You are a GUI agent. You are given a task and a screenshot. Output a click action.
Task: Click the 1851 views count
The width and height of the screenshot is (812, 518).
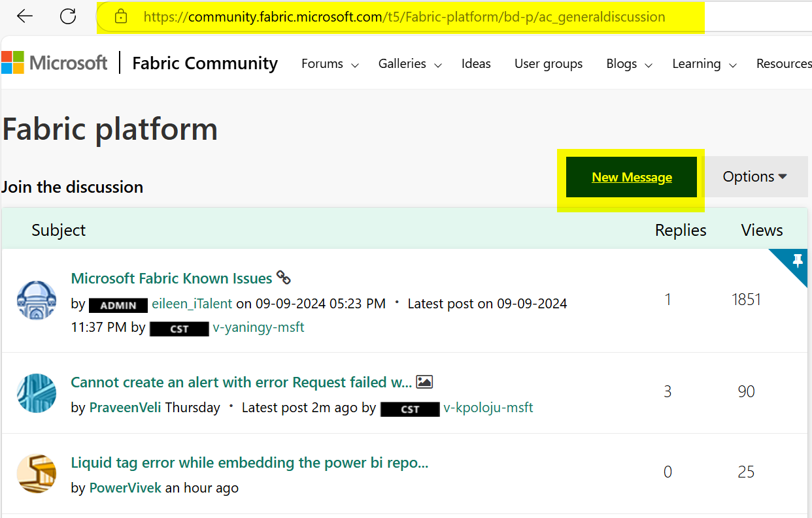pos(746,300)
